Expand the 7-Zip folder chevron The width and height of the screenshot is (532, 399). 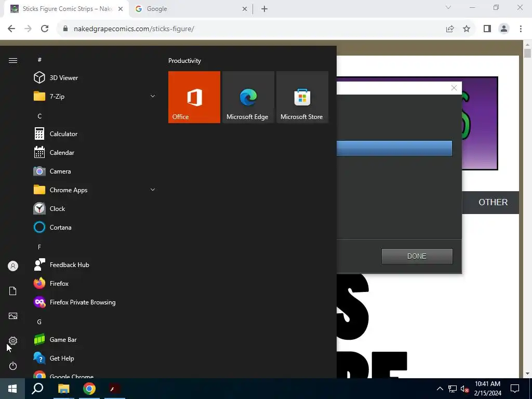pyautogui.click(x=153, y=96)
